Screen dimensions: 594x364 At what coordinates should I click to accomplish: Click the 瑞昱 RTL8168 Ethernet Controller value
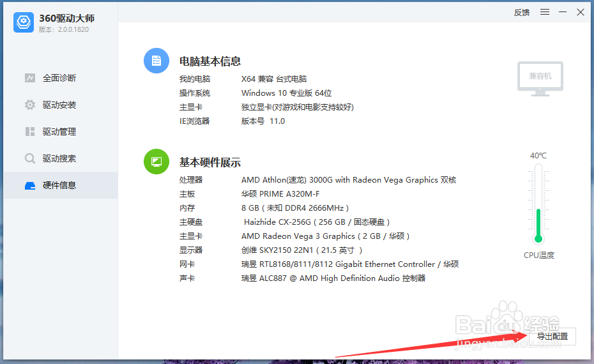(x=350, y=264)
